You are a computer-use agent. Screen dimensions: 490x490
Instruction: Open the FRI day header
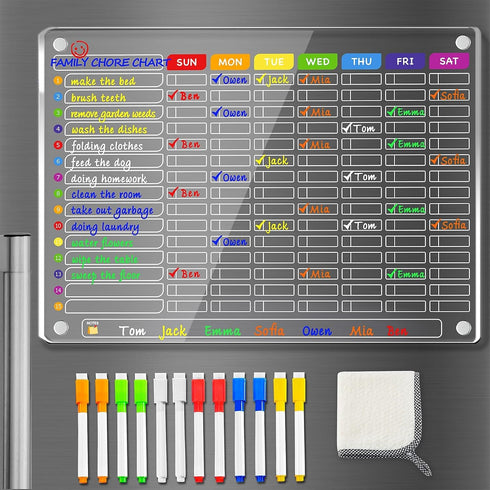(405, 61)
